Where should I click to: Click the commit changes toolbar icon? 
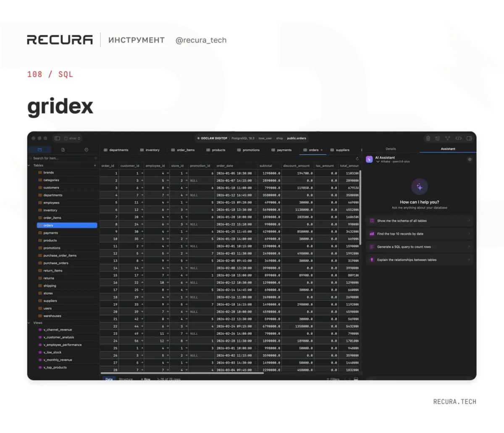[438, 138]
